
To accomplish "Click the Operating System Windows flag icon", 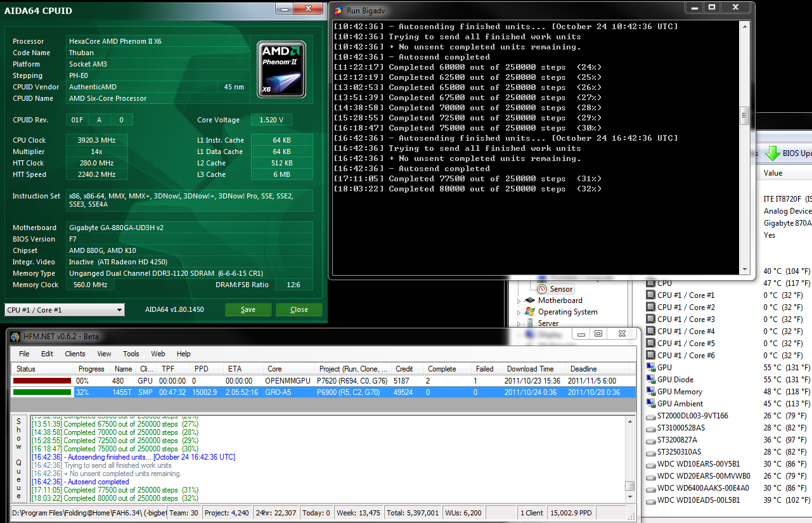I will tap(531, 312).
